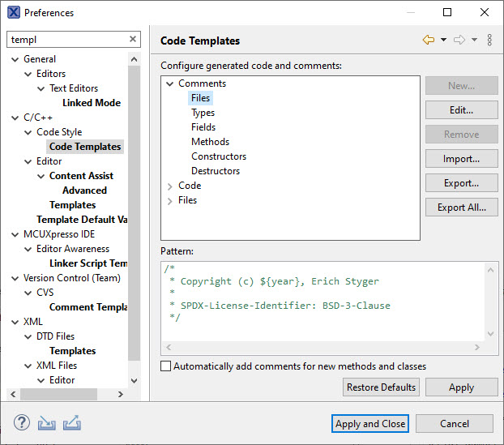Click the help question mark icon
This screenshot has height=445, width=504.
pos(22,422)
